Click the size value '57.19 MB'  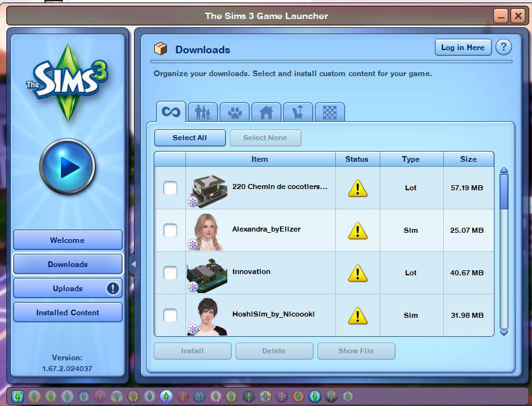[467, 188]
